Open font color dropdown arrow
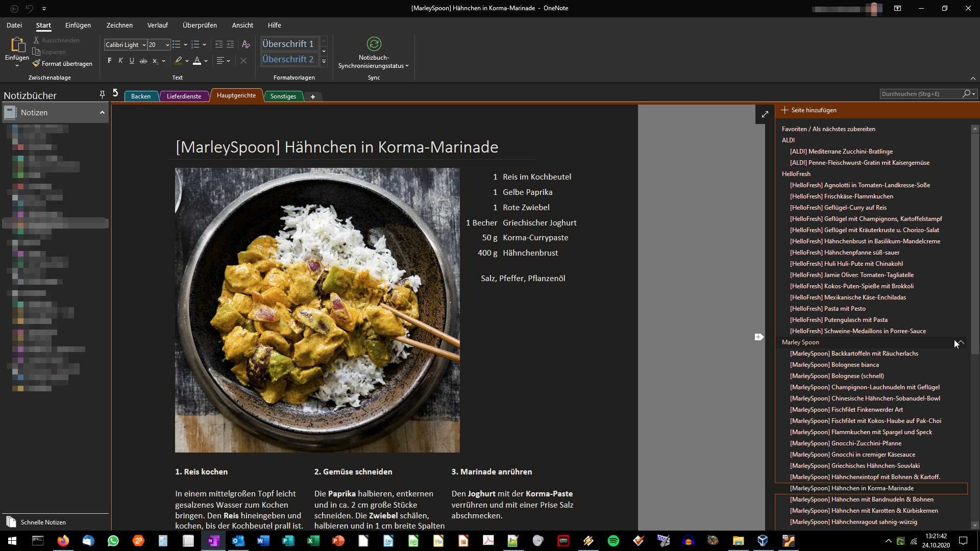980x551 pixels. 206,61
